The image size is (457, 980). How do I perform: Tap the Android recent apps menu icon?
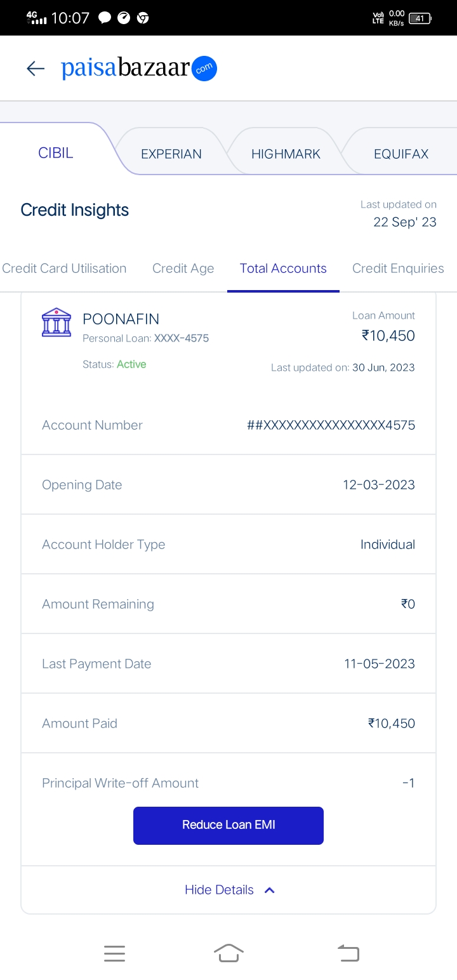(114, 953)
